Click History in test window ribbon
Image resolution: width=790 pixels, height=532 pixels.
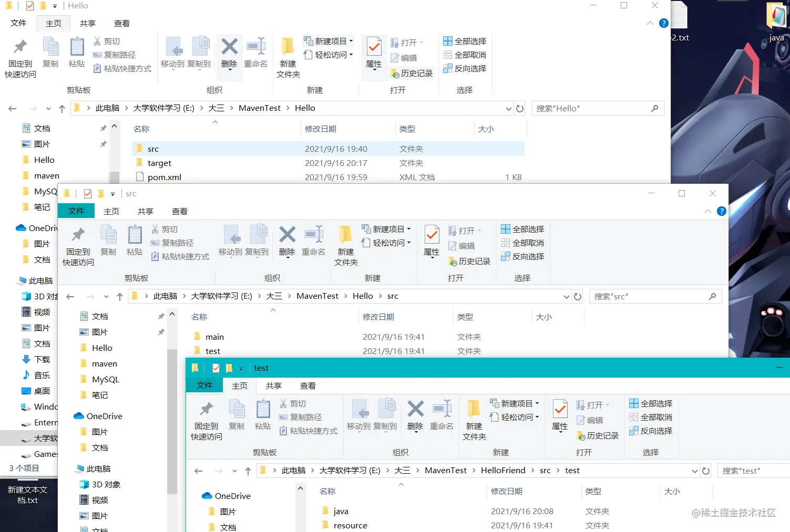(x=598, y=436)
